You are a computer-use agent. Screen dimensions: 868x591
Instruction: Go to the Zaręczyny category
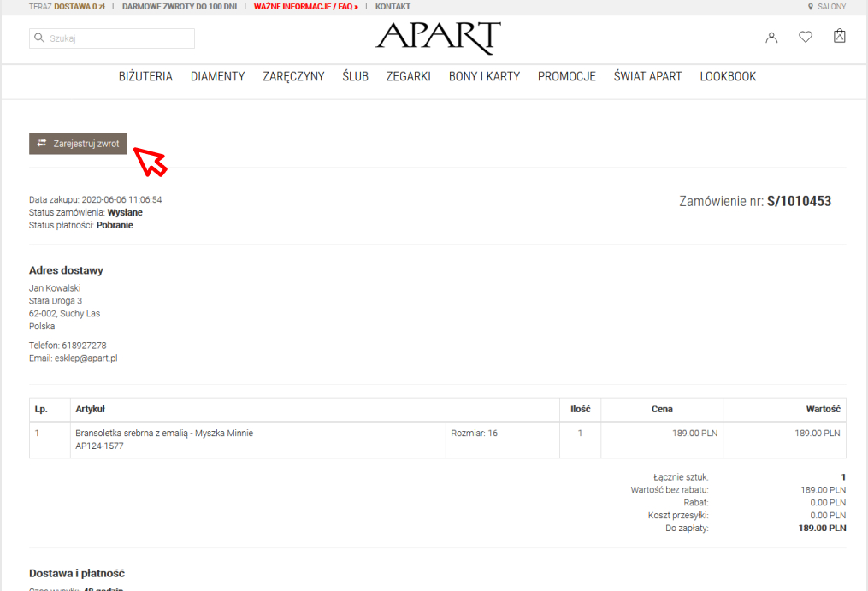(x=293, y=77)
